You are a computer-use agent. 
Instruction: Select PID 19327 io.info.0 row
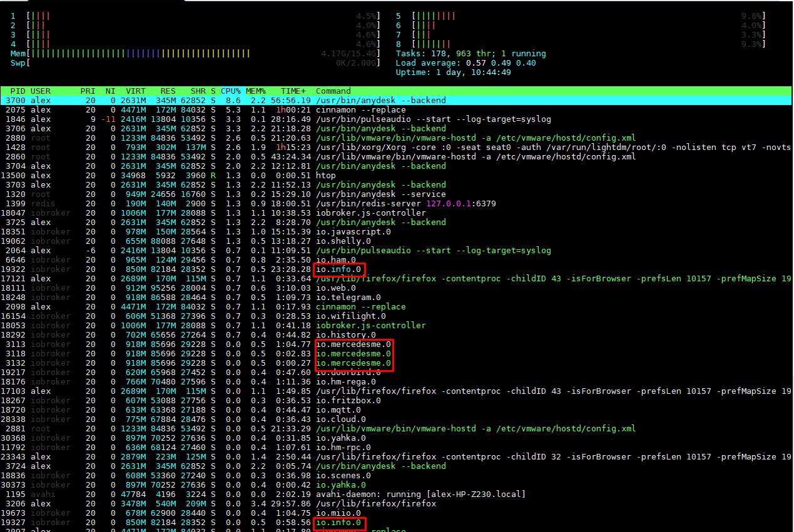(x=396, y=522)
